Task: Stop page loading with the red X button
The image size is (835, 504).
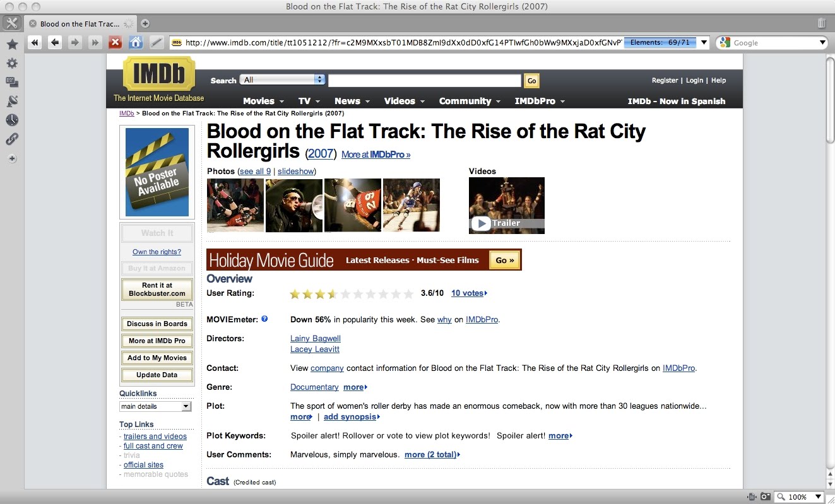Action: click(115, 42)
